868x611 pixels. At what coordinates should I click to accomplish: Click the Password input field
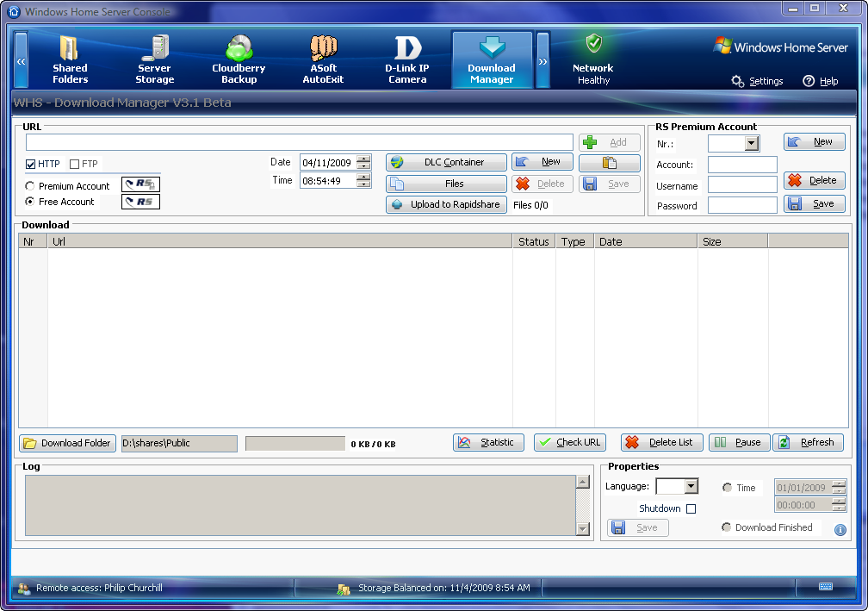pyautogui.click(x=742, y=205)
